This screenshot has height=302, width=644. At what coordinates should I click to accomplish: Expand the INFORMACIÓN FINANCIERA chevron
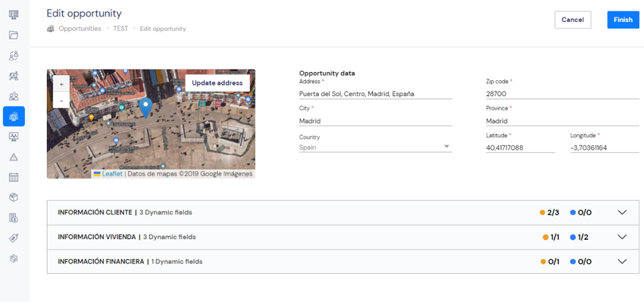coord(622,261)
